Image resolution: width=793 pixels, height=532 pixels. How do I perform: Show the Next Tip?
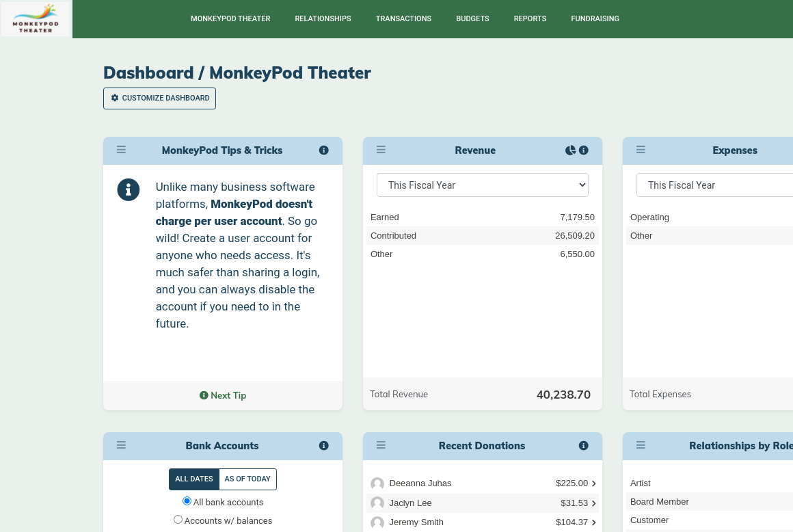(223, 395)
